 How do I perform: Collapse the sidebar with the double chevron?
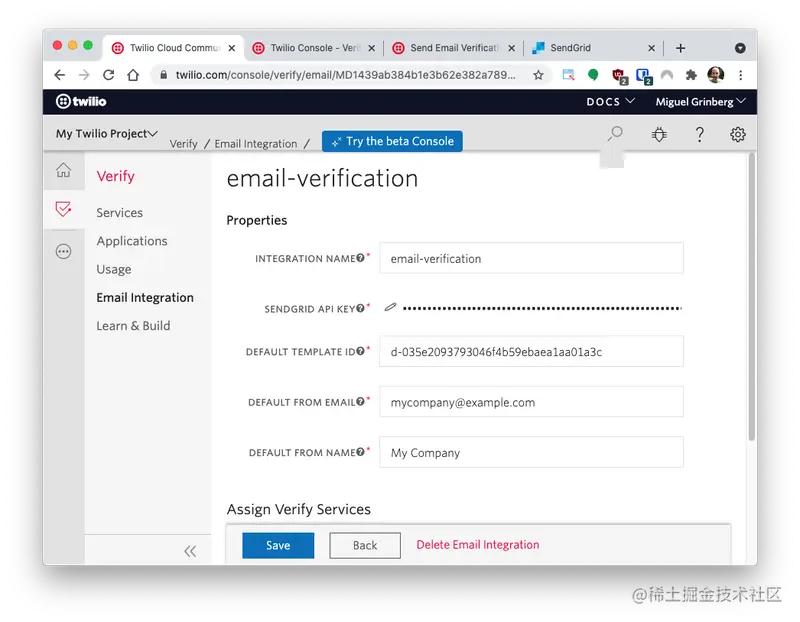tap(190, 551)
